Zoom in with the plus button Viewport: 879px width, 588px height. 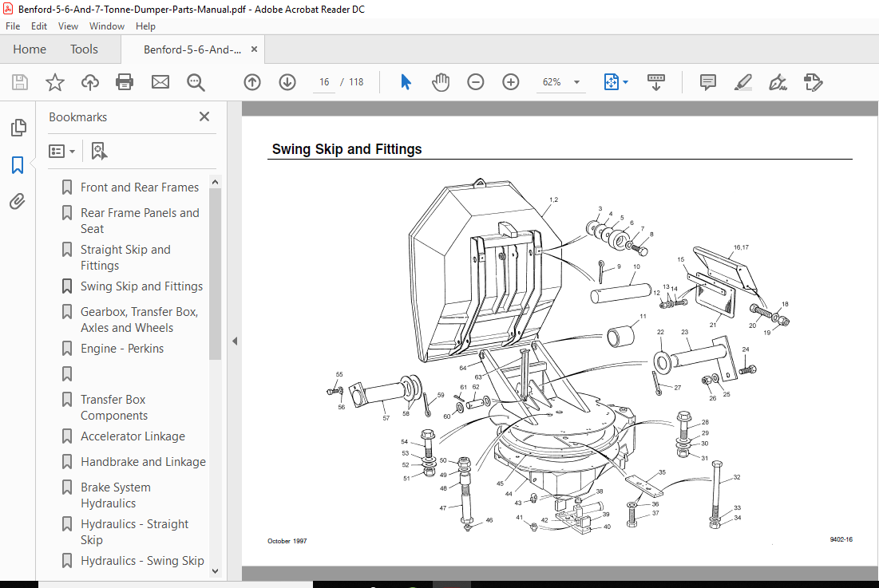(511, 82)
